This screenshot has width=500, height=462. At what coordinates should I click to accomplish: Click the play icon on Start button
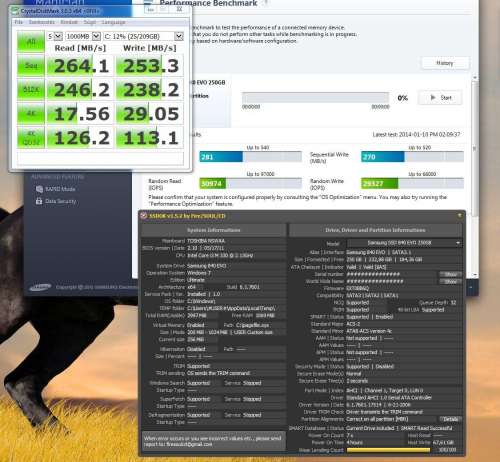click(433, 97)
